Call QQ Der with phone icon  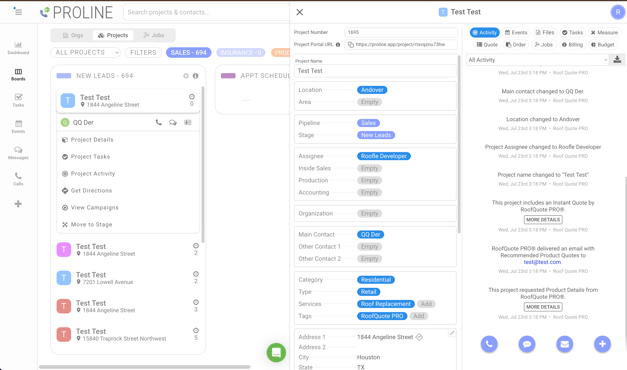[159, 122]
